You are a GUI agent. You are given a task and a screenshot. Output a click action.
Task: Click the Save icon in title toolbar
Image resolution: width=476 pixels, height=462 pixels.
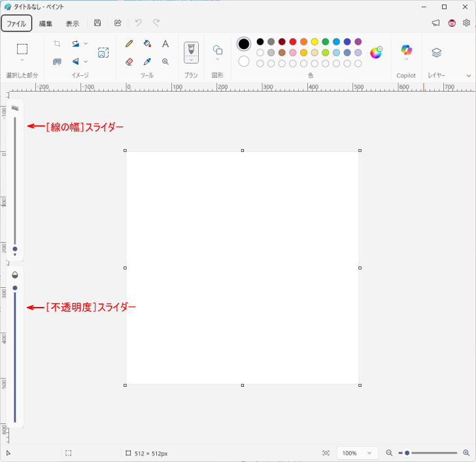(97, 23)
